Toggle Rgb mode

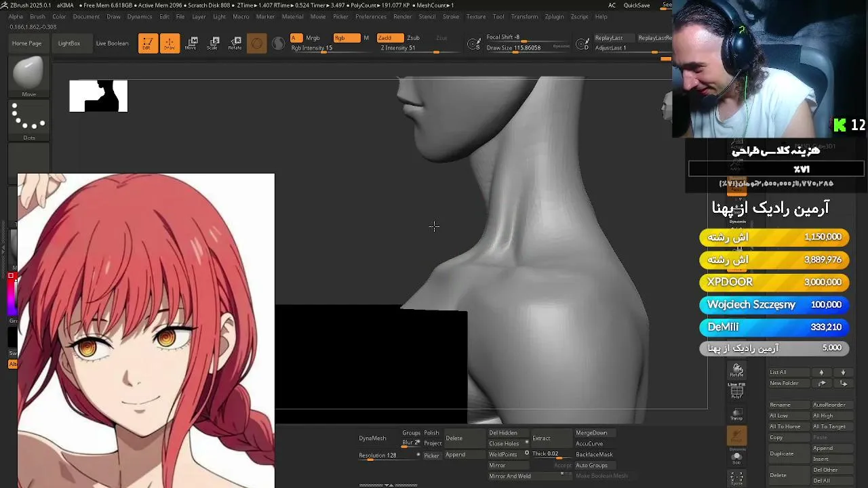pos(346,38)
